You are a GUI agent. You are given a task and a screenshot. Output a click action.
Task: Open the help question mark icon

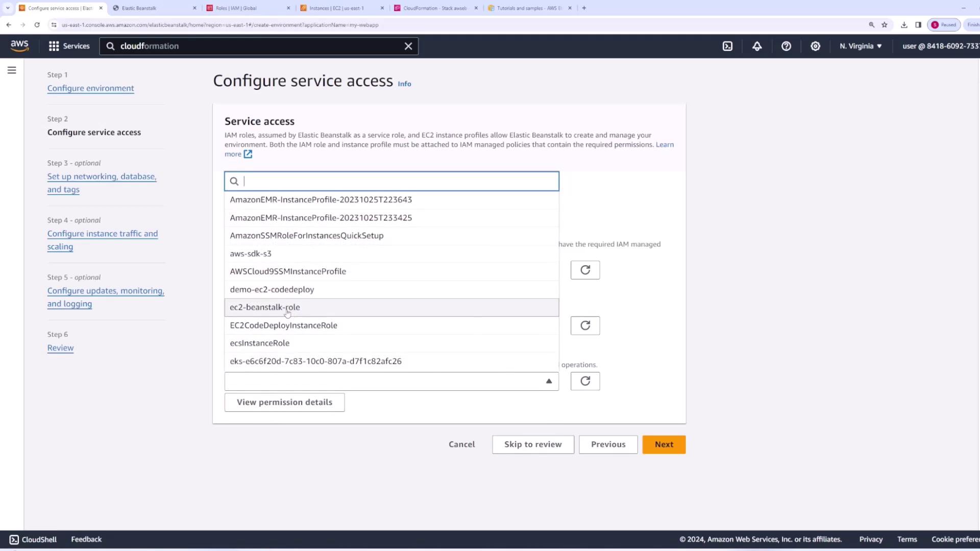click(786, 46)
